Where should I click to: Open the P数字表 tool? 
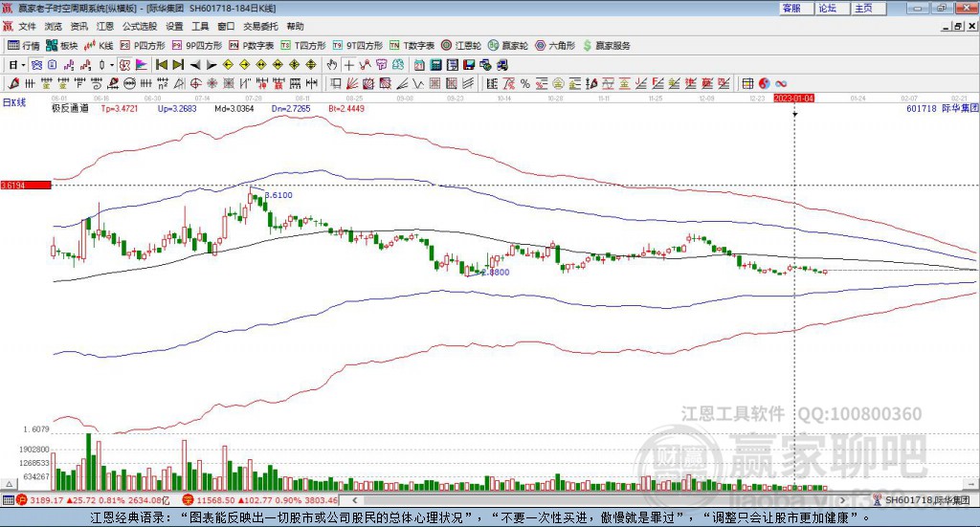point(252,46)
